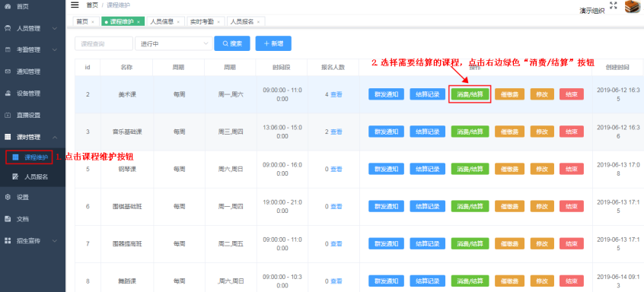
Task: Click 结束 for 音乐基础课
Action: tap(572, 132)
